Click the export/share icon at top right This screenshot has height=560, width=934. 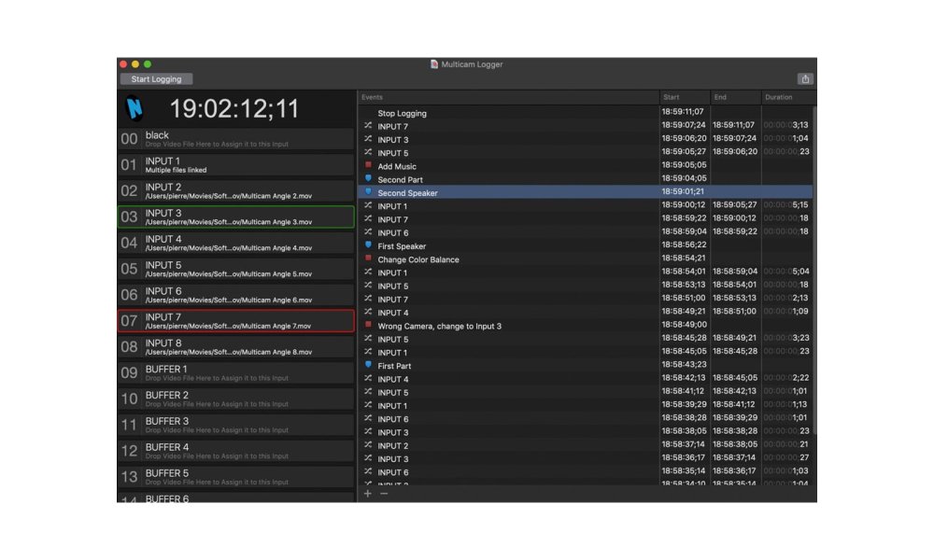tap(805, 79)
